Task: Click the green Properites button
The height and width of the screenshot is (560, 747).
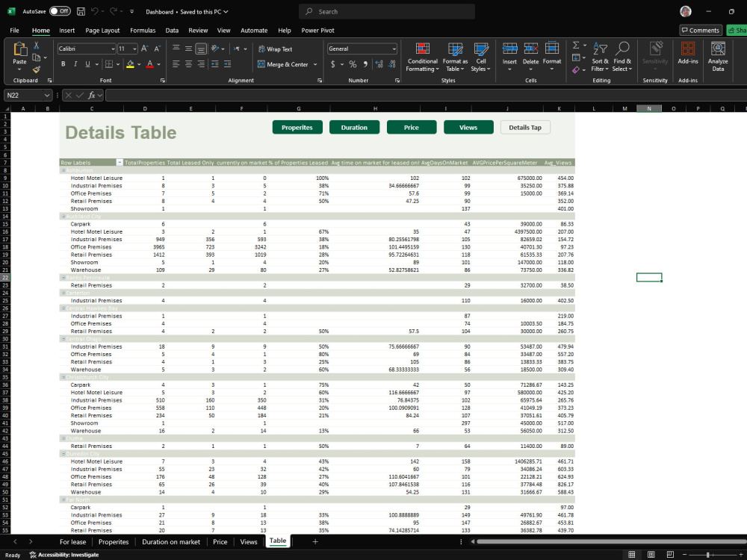Action: coord(297,127)
